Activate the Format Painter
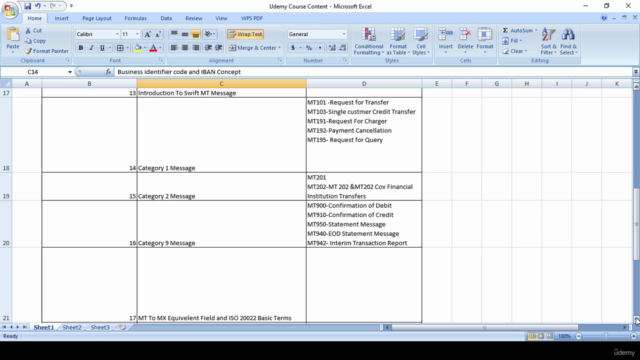The image size is (640, 360). pyautogui.click(x=47, y=51)
